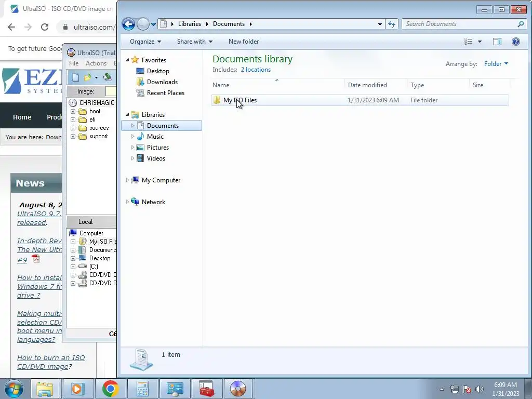Select the Videos library
This screenshot has width=532, height=399.
coord(156,158)
